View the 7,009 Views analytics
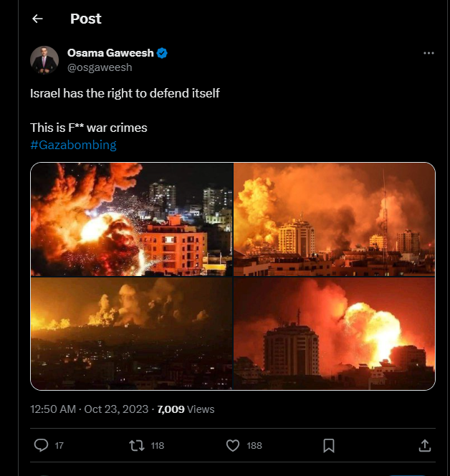 [186, 409]
